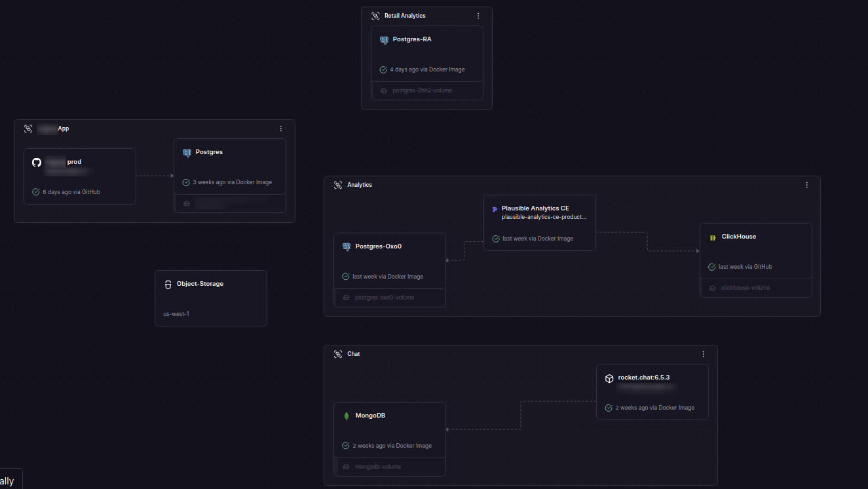868x489 pixels.
Task: Click the Postgres-Oxo0 elephant icon
Action: (347, 247)
